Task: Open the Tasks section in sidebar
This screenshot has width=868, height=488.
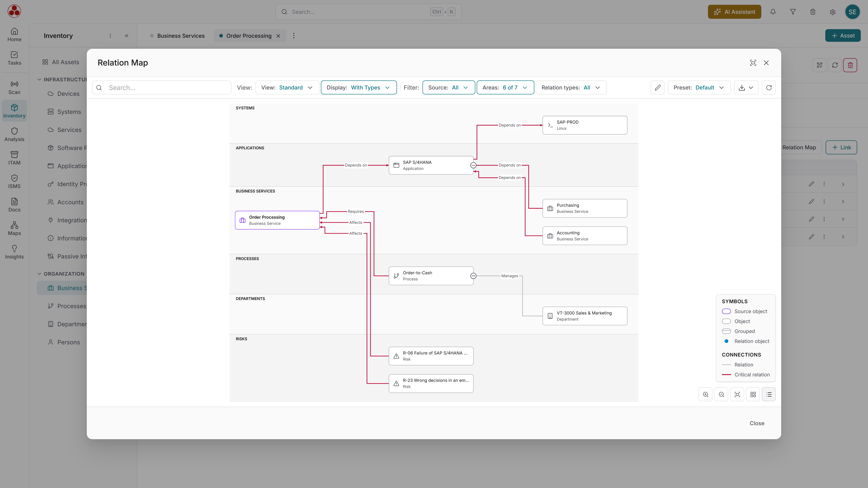Action: pos(14,58)
